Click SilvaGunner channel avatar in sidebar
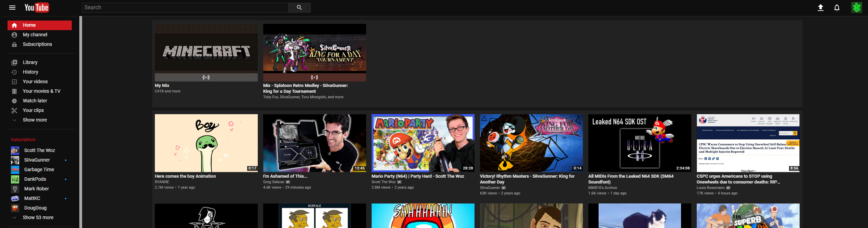Image resolution: width=868 pixels, height=228 pixels. (x=15, y=160)
